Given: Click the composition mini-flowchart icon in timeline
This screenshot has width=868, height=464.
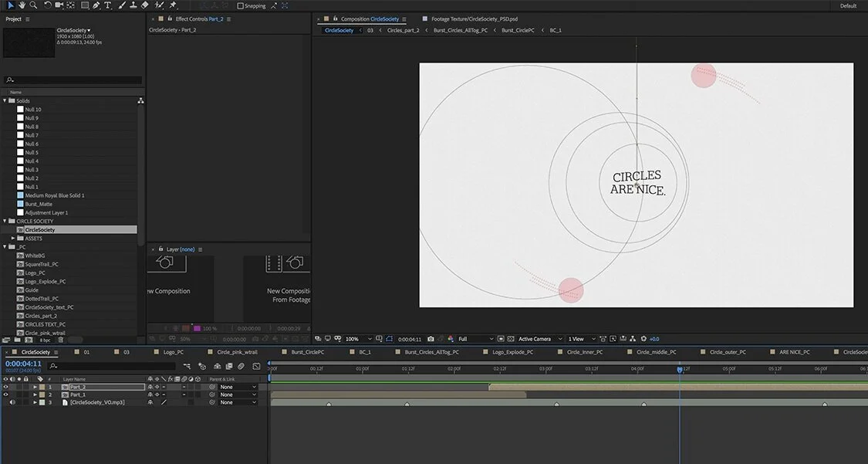Looking at the screenshot, I should [x=187, y=366].
